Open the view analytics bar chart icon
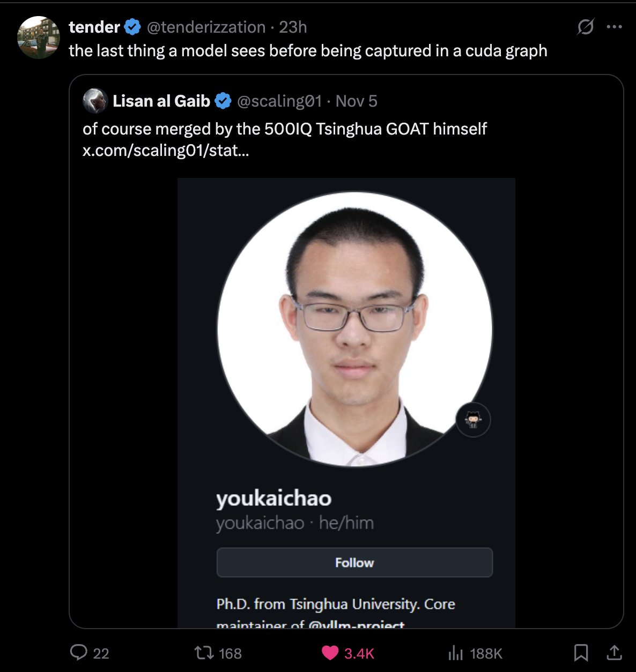 [x=455, y=653]
